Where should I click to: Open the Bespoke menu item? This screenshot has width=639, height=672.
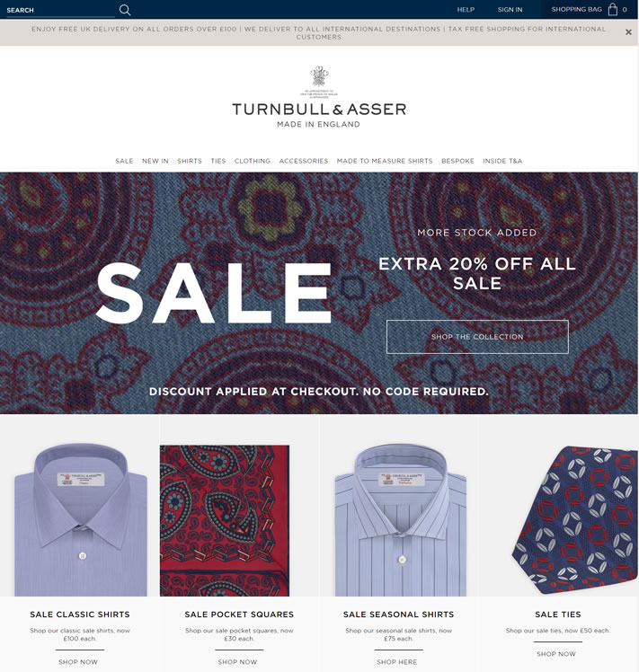[457, 161]
